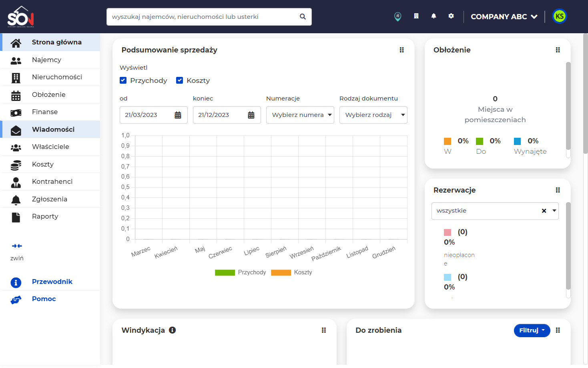Click the Wiadomości envelope icon

pos(16,130)
